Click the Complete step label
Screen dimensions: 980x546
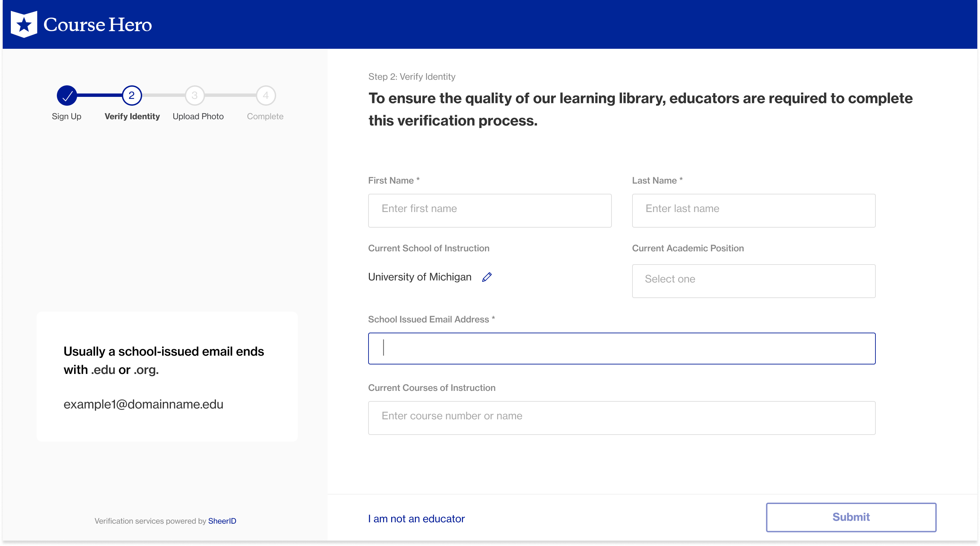coord(265,117)
